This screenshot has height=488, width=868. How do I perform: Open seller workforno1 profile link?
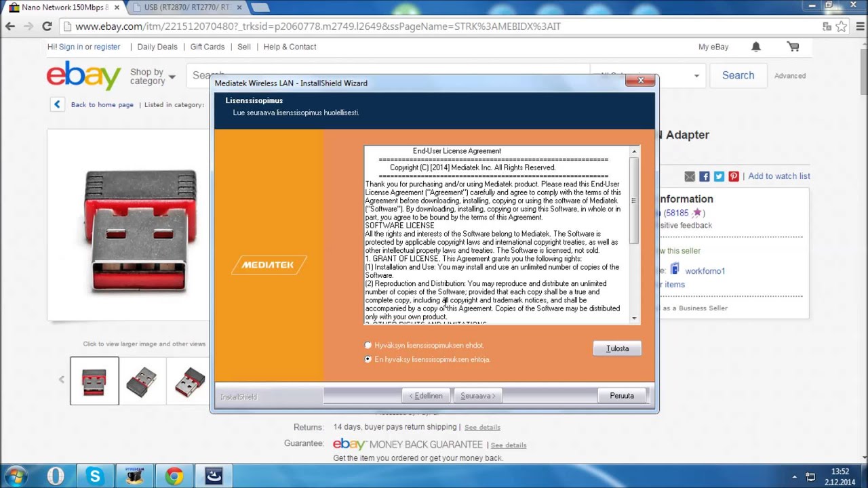pyautogui.click(x=705, y=271)
